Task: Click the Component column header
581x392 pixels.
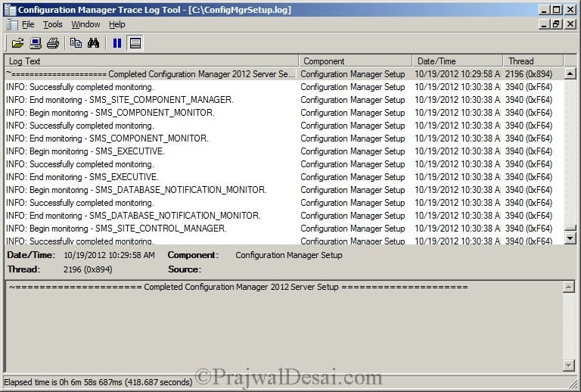Action: point(356,61)
